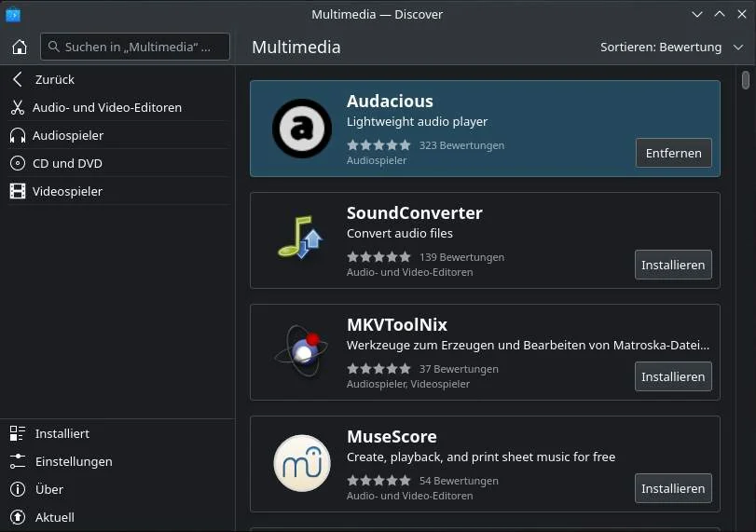Click the Zurück back arrow
Image resolution: width=756 pixels, height=532 pixels.
point(18,79)
